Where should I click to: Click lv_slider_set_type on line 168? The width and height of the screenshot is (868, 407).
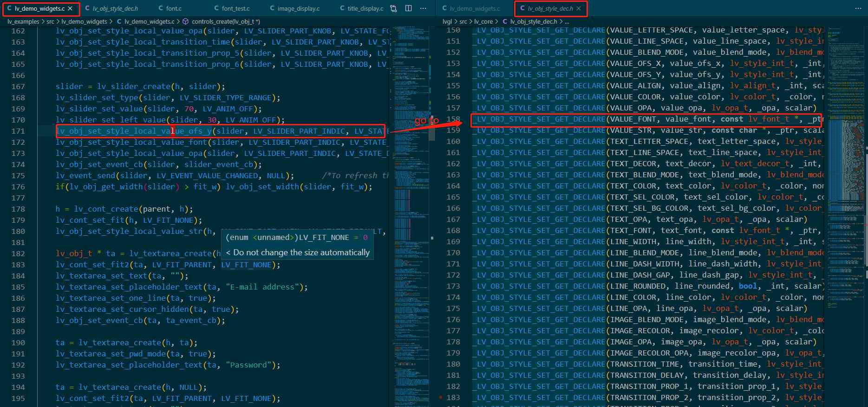[x=97, y=98]
